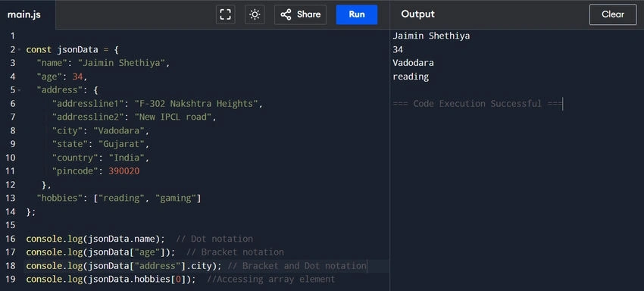Click the "// Dot notation" comment

pyautogui.click(x=214, y=239)
